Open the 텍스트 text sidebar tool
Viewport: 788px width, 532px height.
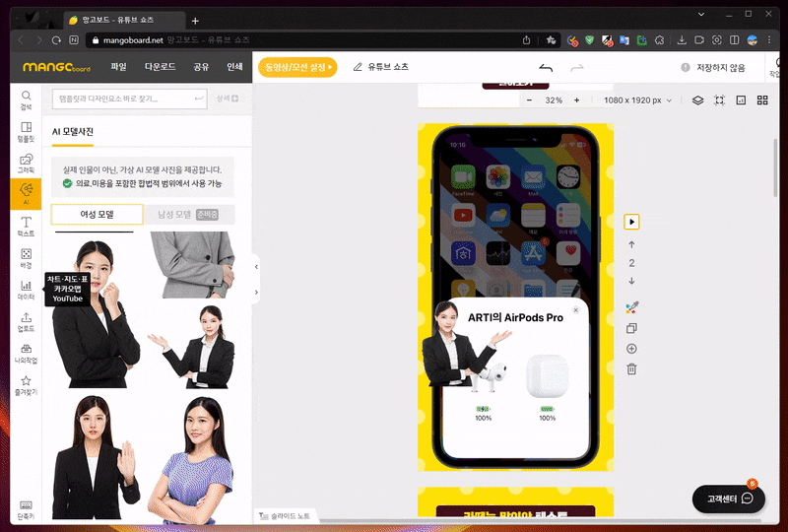click(x=26, y=227)
